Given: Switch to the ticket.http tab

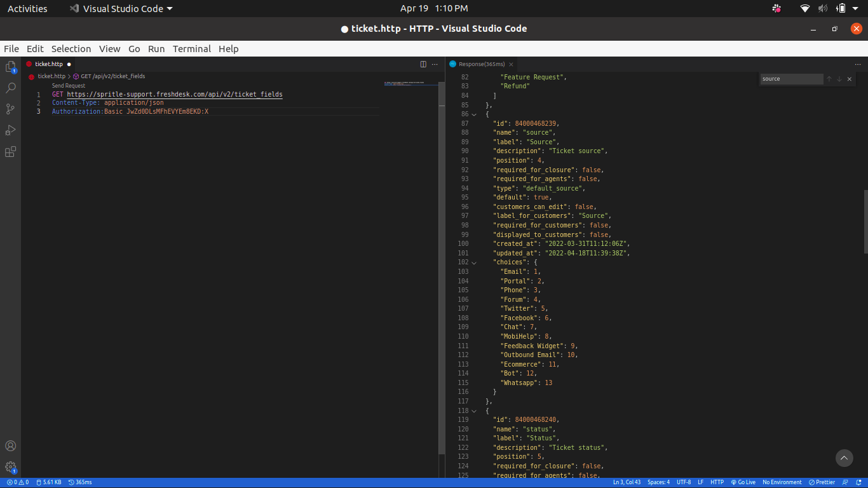Looking at the screenshot, I should (49, 64).
